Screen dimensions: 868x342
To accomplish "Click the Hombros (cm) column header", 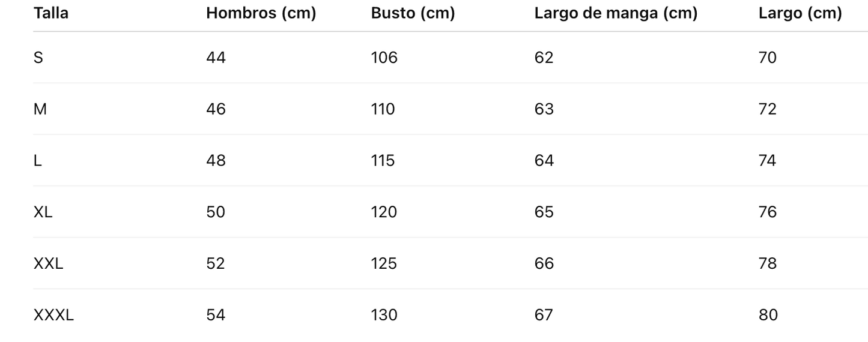I will click(261, 13).
